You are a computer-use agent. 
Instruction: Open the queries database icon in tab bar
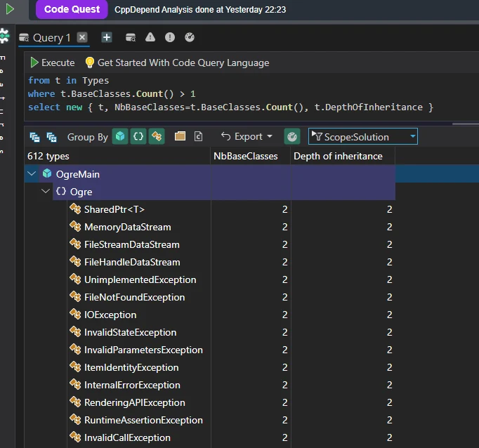point(131,37)
